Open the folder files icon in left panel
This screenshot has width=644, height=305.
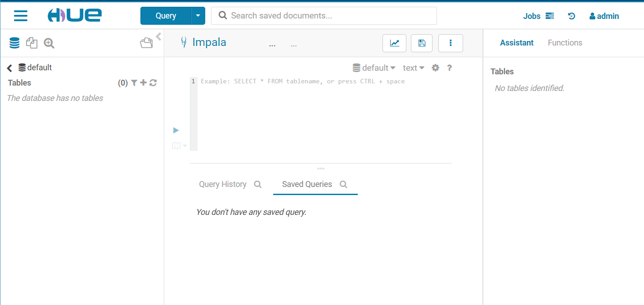point(146,43)
